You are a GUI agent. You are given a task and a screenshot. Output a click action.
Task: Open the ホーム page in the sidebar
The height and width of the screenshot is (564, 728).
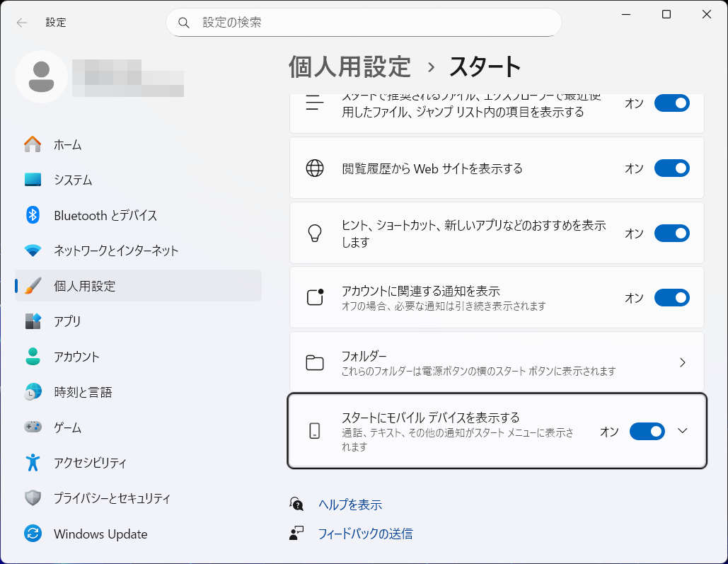[139, 144]
